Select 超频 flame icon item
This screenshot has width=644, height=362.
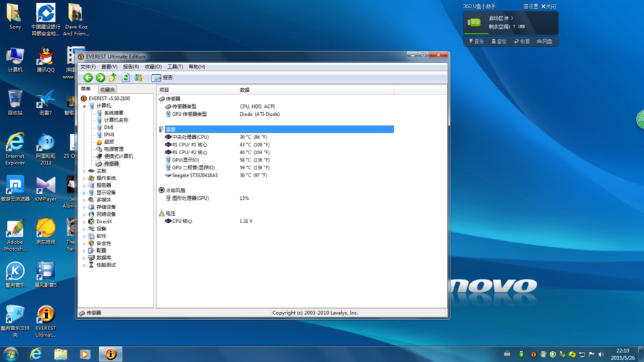[109, 142]
